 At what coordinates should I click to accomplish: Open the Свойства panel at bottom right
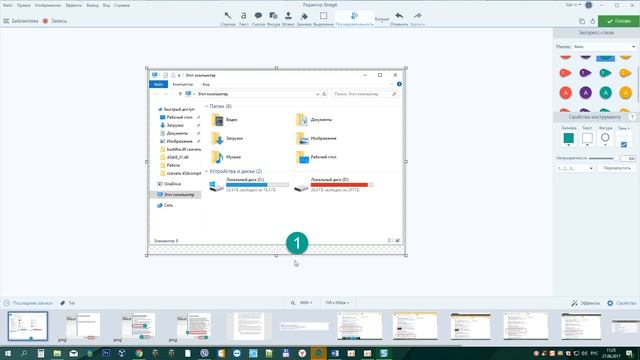coord(622,303)
